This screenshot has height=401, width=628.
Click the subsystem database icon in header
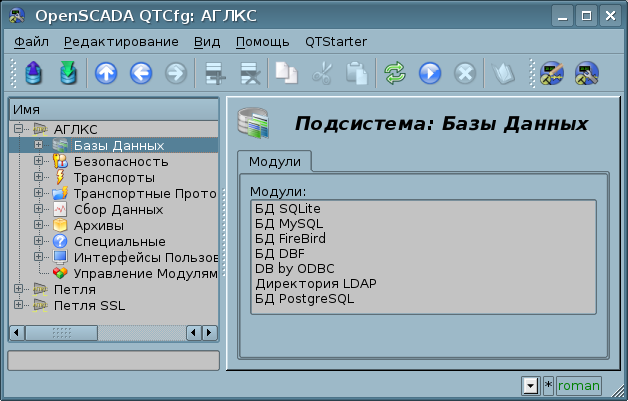pyautogui.click(x=253, y=123)
